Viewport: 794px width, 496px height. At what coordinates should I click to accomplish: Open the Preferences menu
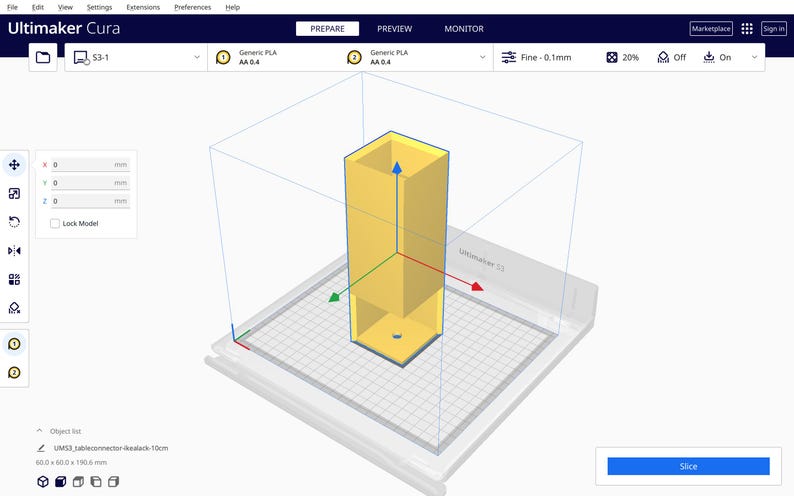[x=192, y=7]
